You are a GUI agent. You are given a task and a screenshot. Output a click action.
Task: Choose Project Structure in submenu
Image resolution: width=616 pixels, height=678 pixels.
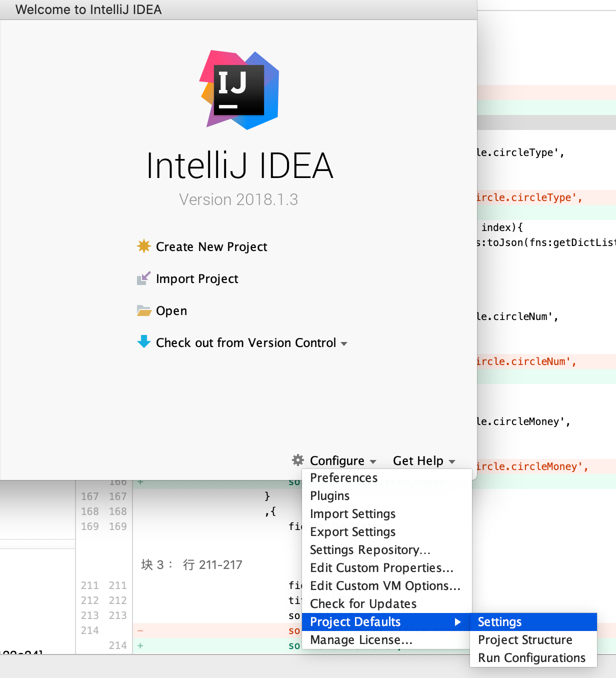coord(533,640)
